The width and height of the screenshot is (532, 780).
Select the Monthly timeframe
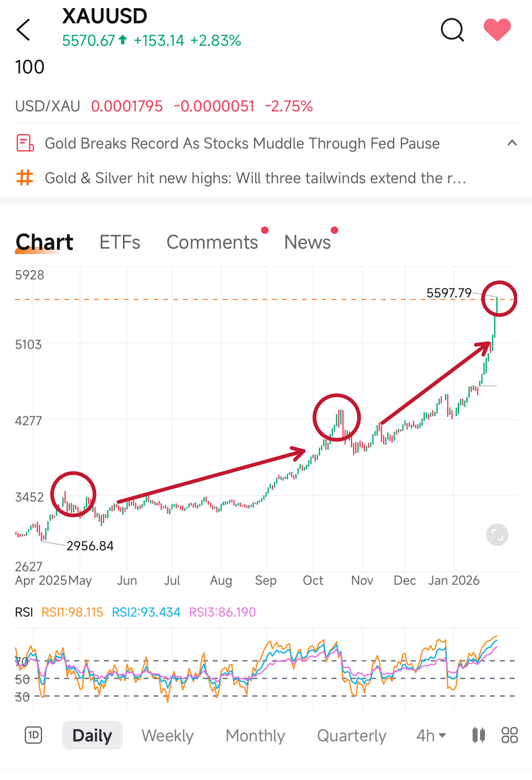(255, 735)
